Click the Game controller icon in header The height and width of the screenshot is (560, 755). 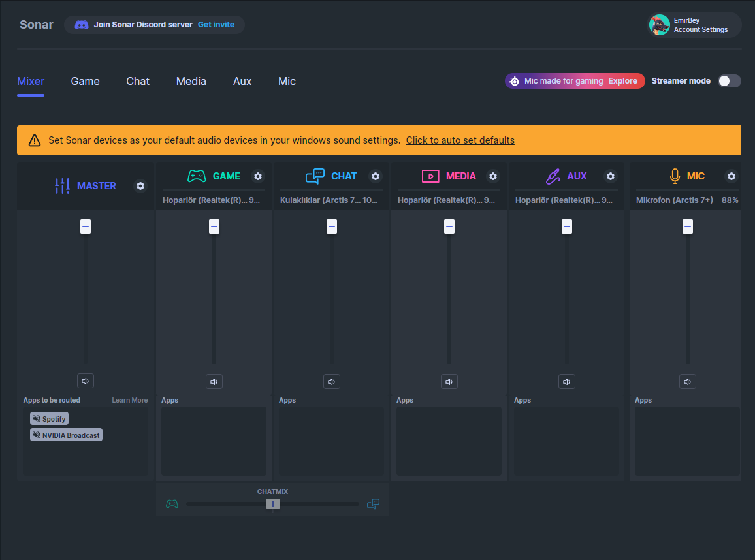point(197,176)
